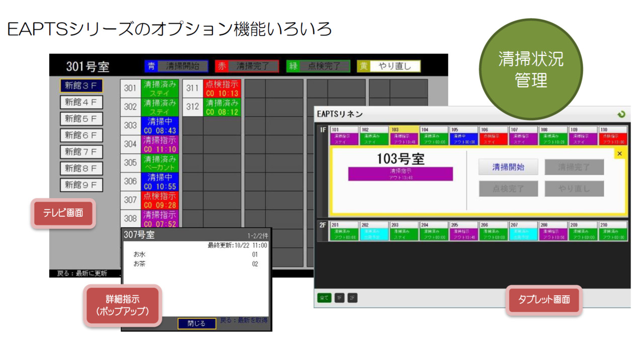Select the 新館9F floor button
Screen dimensions: 644x346
[82, 185]
